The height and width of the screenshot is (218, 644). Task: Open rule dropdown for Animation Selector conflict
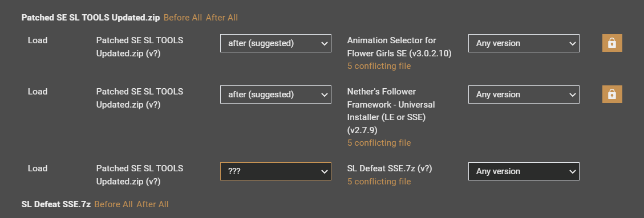(276, 43)
